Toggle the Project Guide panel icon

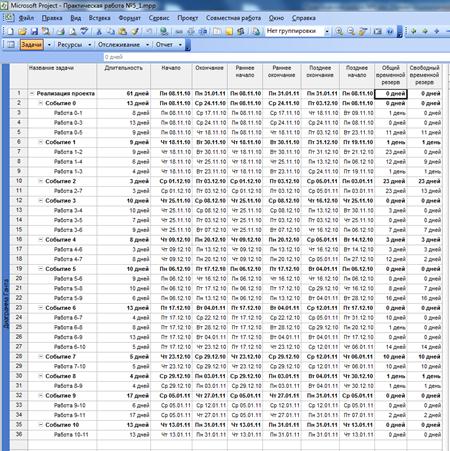coord(11,44)
